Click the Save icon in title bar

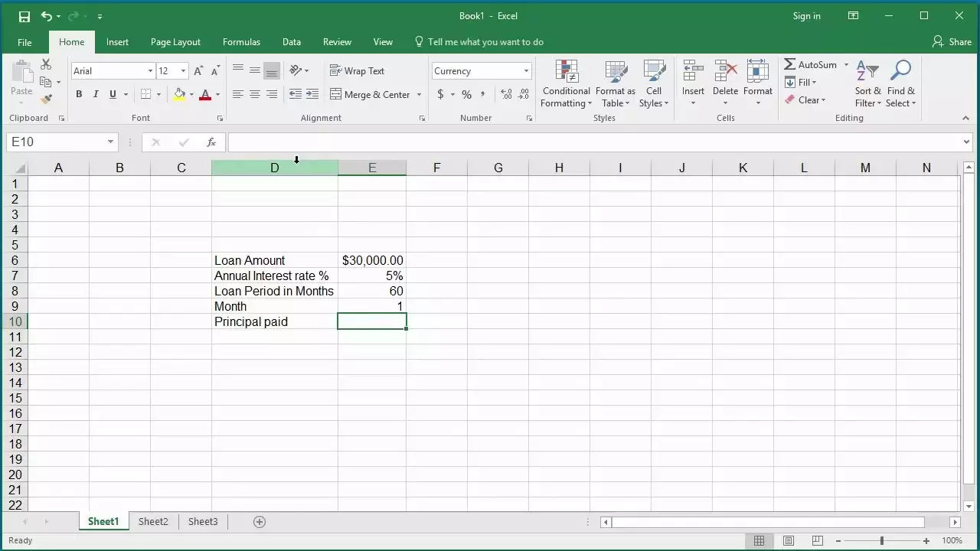point(24,16)
